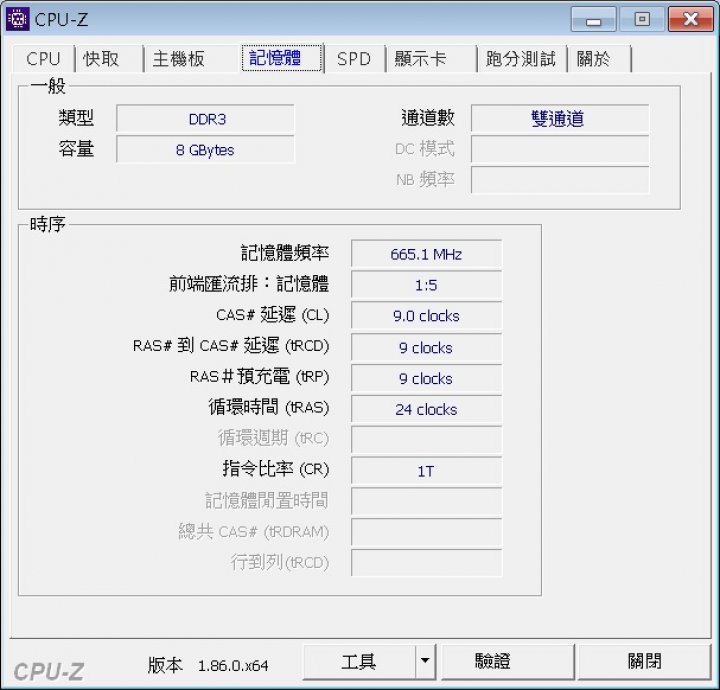Viewport: 720px width, 690px height.
Task: Click the RAS# 預充電 (tRP) label
Action: 259,376
